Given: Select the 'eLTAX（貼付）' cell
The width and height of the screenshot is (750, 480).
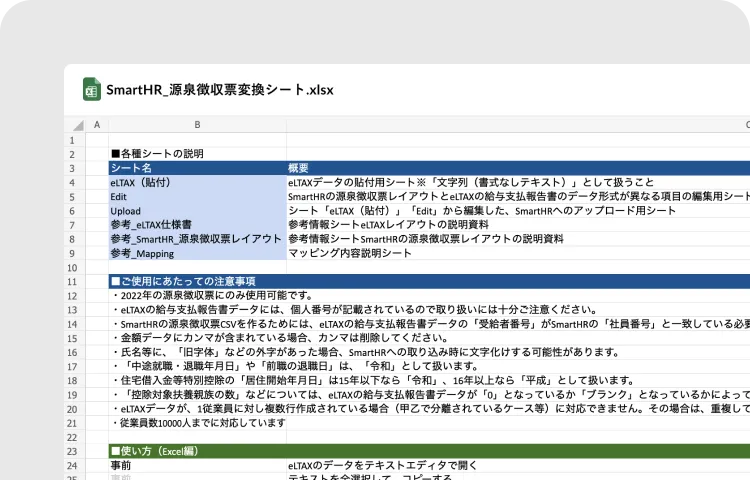Looking at the screenshot, I should (x=198, y=183).
